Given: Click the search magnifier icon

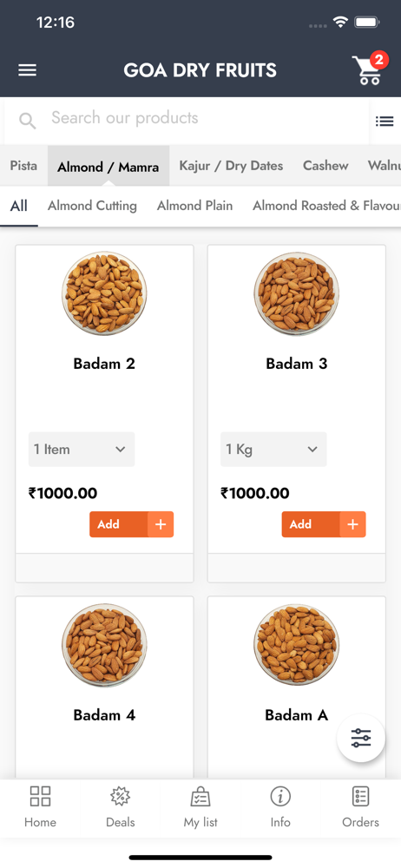Looking at the screenshot, I should click(x=27, y=120).
